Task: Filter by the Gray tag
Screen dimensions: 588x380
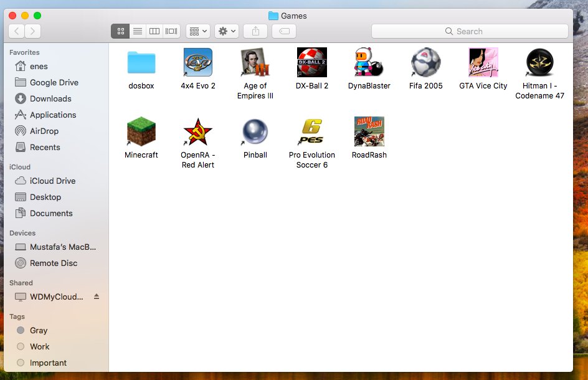Action: point(56,331)
